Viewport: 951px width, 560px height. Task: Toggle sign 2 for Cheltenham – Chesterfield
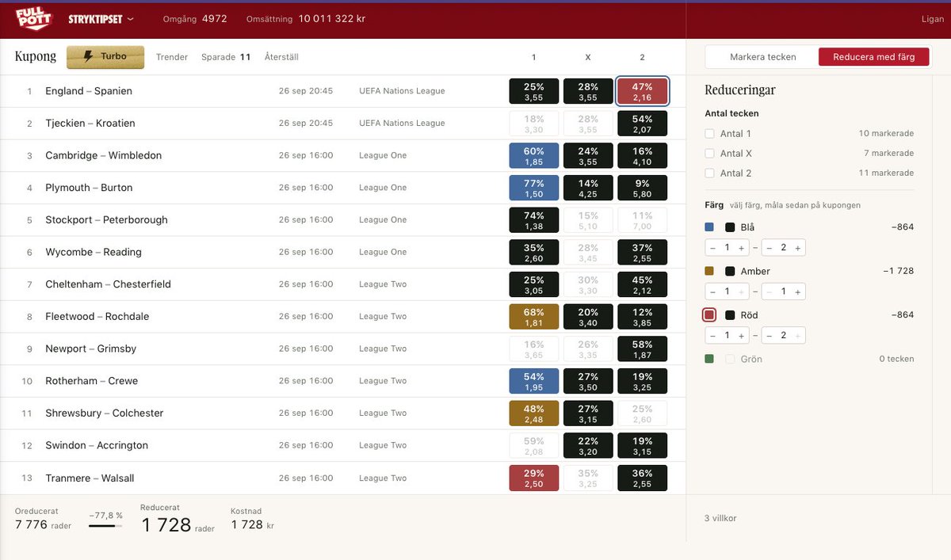[x=642, y=284]
